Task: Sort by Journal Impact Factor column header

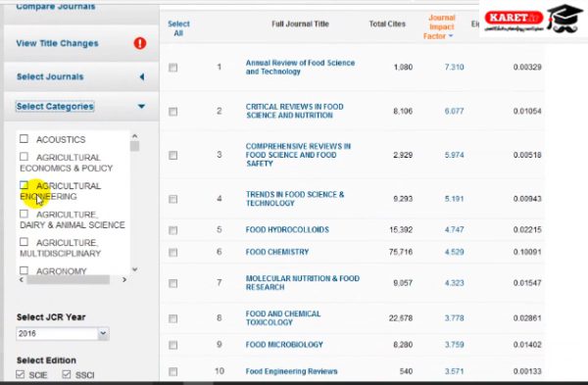Action: (x=441, y=27)
